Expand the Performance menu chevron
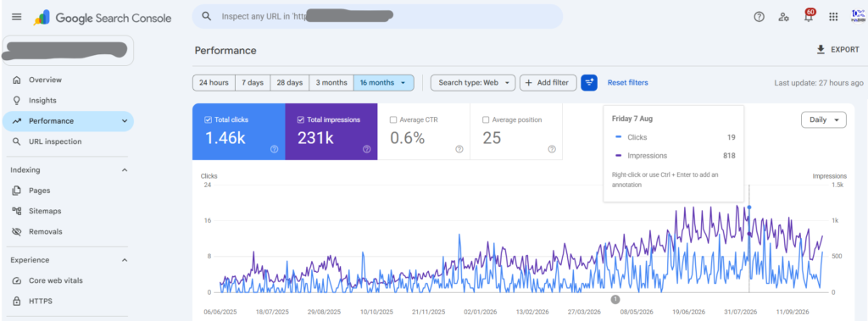 coord(124,121)
